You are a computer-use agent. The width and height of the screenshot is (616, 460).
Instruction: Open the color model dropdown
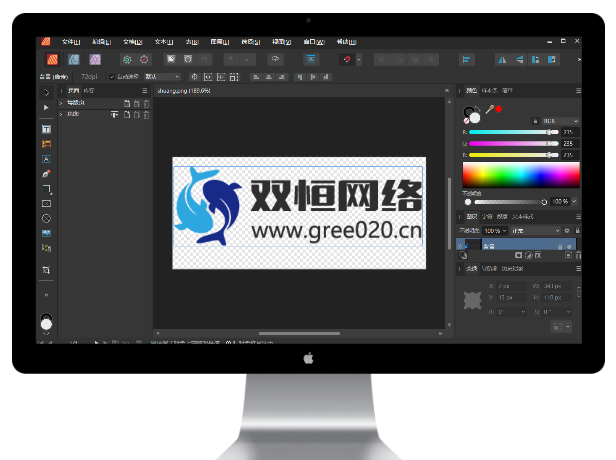click(555, 120)
